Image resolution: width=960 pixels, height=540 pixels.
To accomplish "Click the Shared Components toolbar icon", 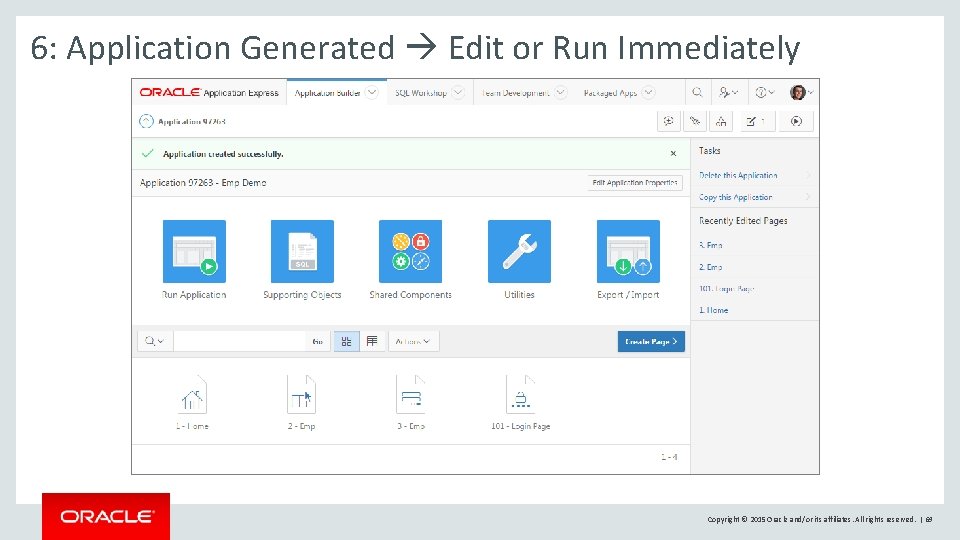I will (721, 121).
